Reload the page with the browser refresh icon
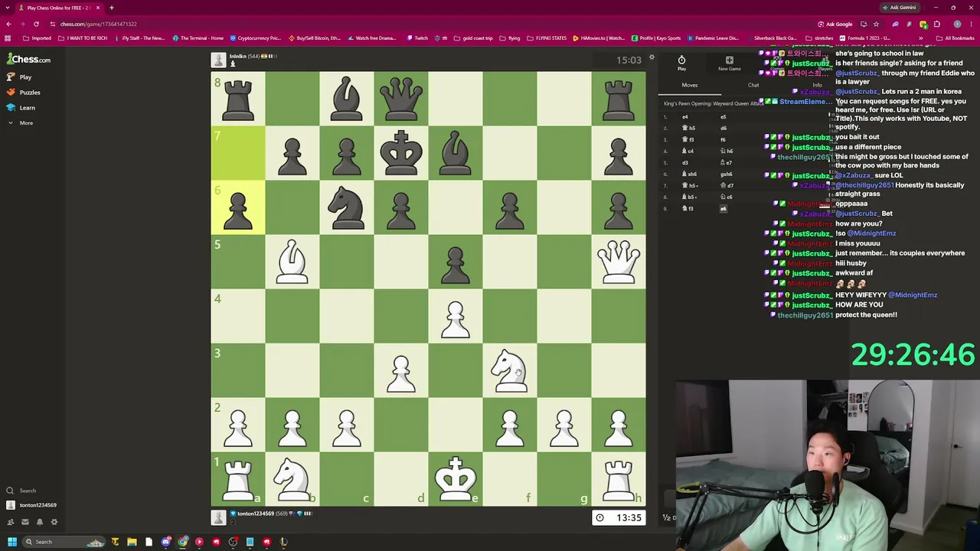This screenshot has width=980, height=551. point(36,24)
